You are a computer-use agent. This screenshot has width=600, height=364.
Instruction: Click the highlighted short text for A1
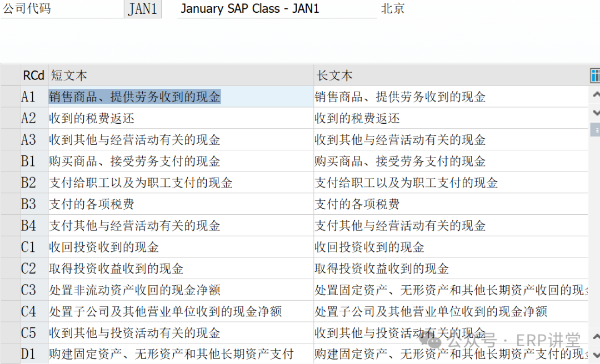click(x=135, y=97)
